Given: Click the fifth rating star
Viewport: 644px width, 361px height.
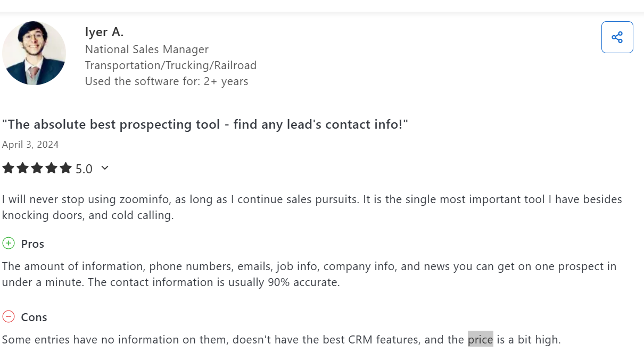Looking at the screenshot, I should [66, 167].
